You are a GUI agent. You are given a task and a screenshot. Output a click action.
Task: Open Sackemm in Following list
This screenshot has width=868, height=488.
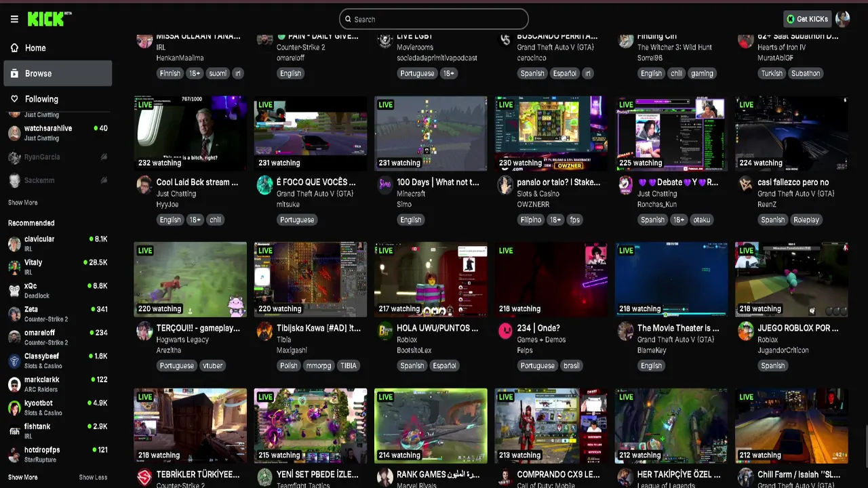[x=58, y=180]
